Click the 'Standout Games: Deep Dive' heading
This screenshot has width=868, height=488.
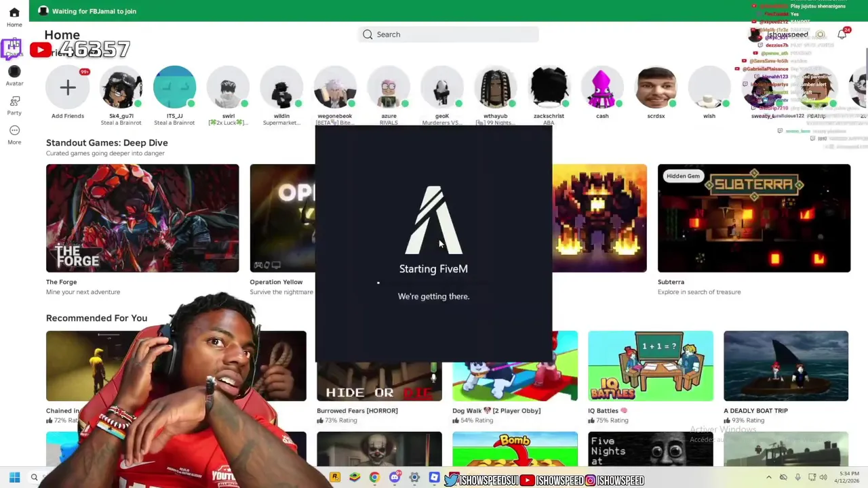click(x=107, y=143)
